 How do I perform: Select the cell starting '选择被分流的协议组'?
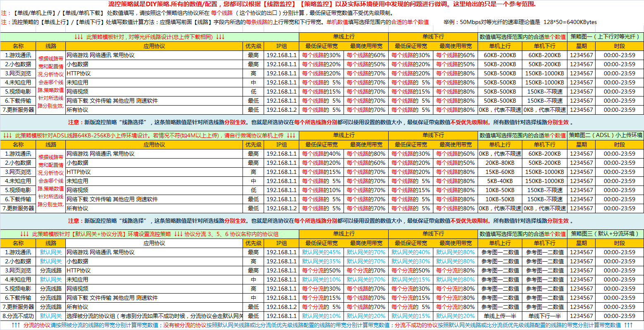point(154,316)
